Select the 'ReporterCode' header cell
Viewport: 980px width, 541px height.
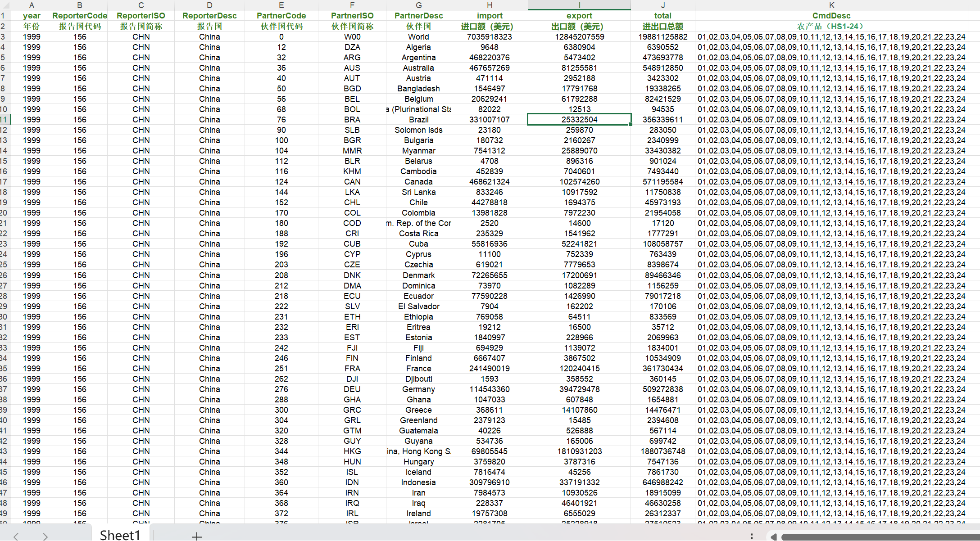coord(80,16)
